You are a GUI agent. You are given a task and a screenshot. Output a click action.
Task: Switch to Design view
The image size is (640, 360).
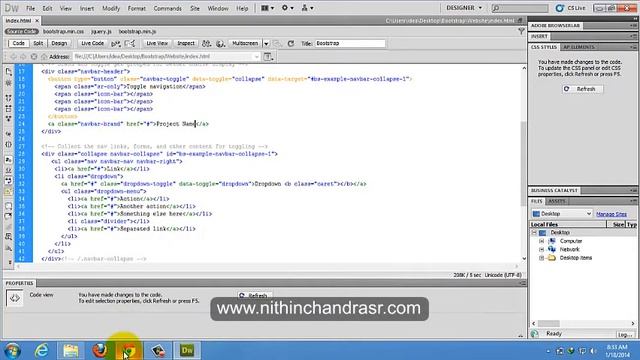(59, 43)
